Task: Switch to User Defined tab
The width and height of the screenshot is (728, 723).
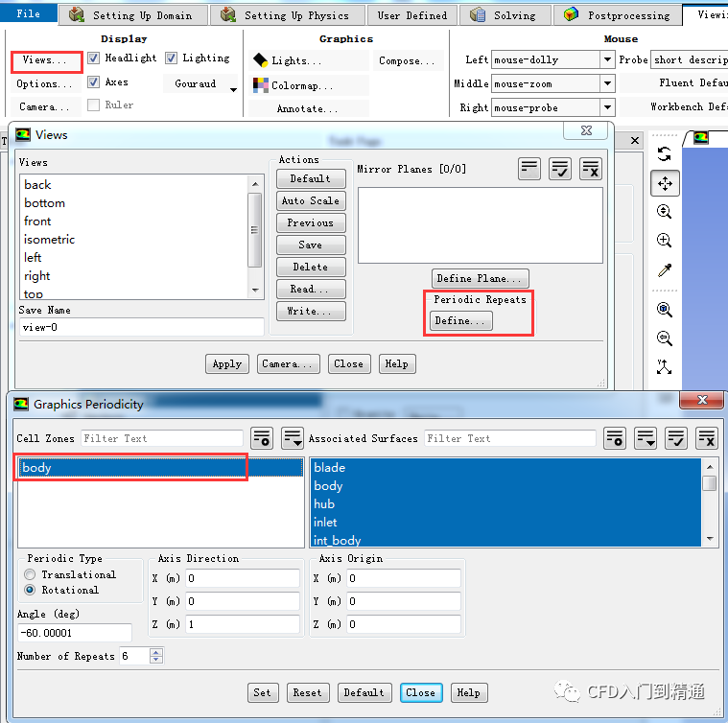Action: [x=412, y=14]
